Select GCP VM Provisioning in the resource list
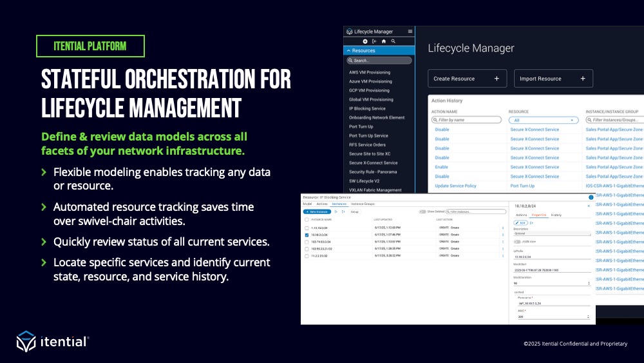 point(369,90)
